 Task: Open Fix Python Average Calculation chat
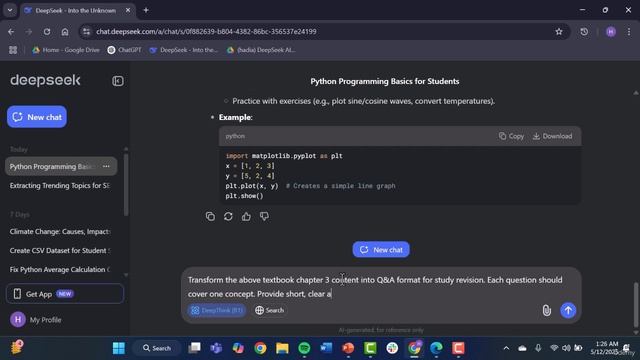click(x=60, y=270)
